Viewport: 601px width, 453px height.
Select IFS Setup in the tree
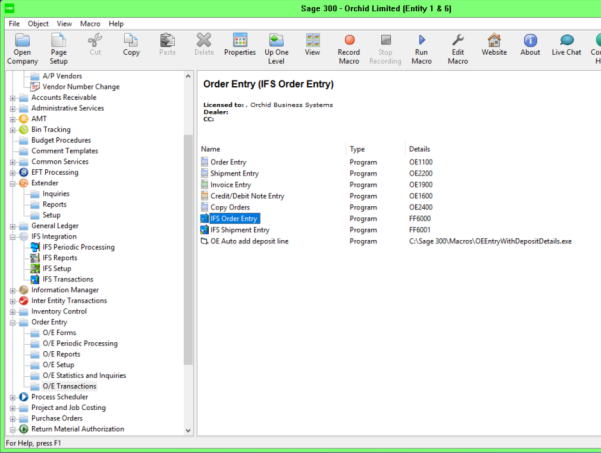tap(57, 269)
